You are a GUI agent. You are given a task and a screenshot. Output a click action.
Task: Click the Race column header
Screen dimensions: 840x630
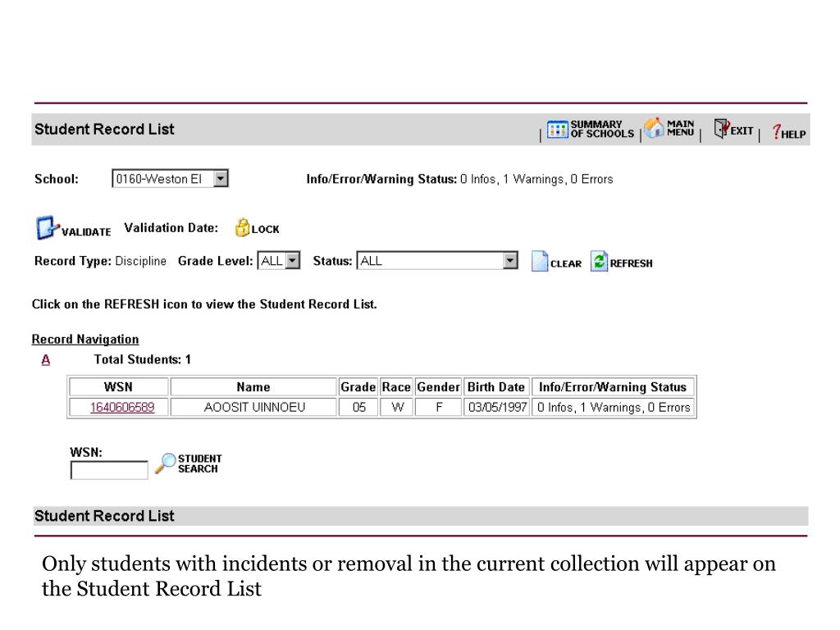pyautogui.click(x=396, y=387)
